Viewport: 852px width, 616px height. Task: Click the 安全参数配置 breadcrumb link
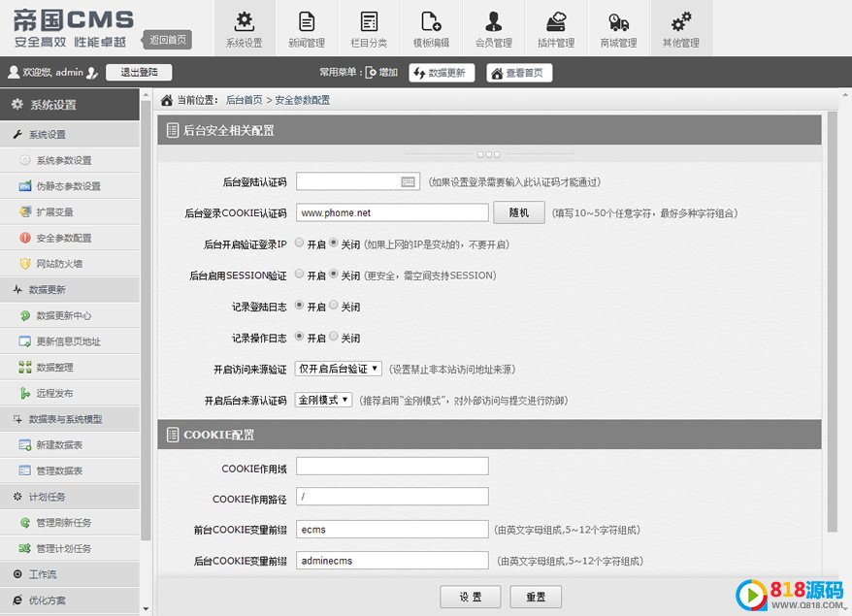302,100
